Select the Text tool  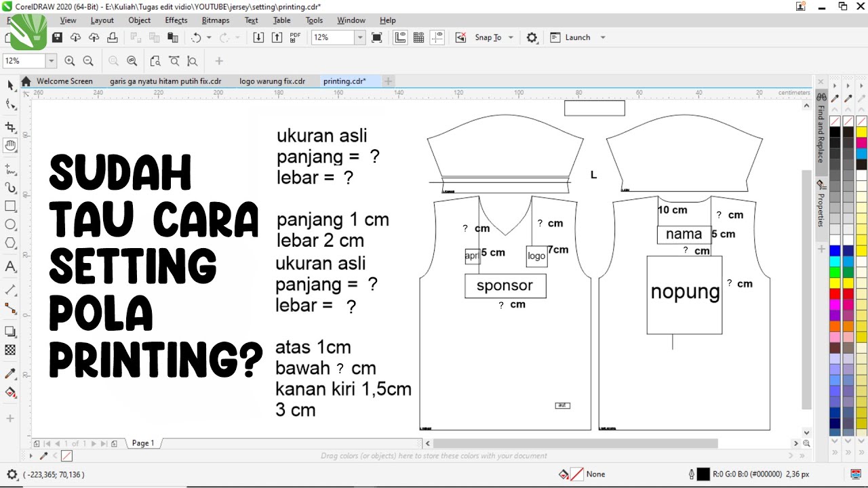[x=10, y=266]
